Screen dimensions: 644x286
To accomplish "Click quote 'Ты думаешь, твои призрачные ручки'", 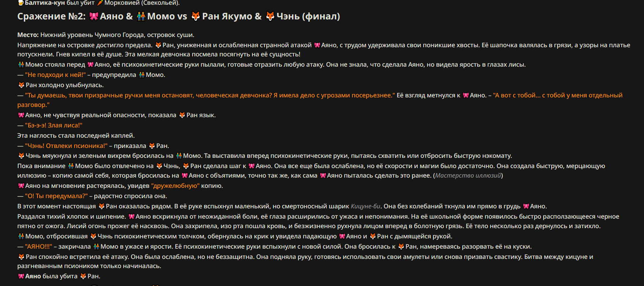I will [x=210, y=96].
